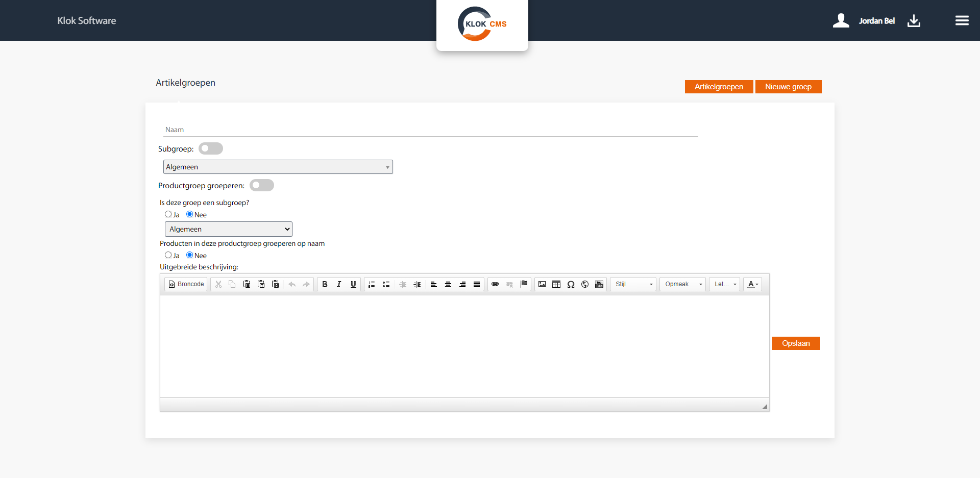Toggle Productgroep groeperen switch
Image resolution: width=980 pixels, height=478 pixels.
[262, 185]
